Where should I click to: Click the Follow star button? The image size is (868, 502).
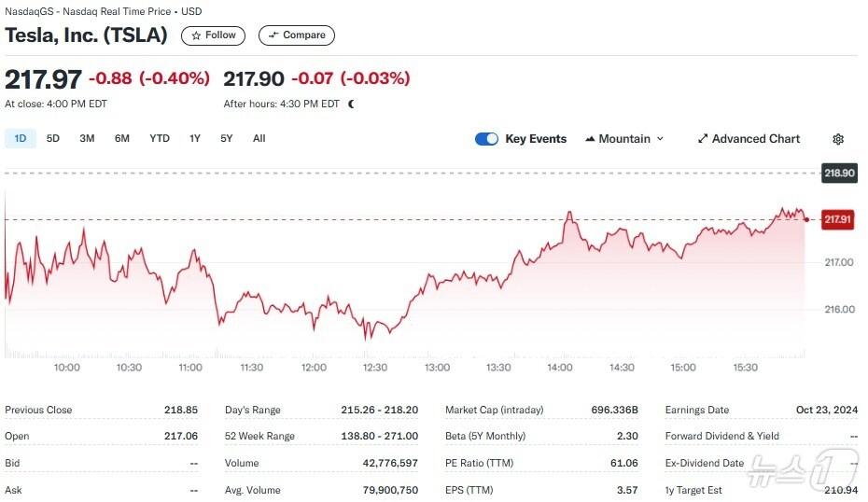[x=214, y=35]
